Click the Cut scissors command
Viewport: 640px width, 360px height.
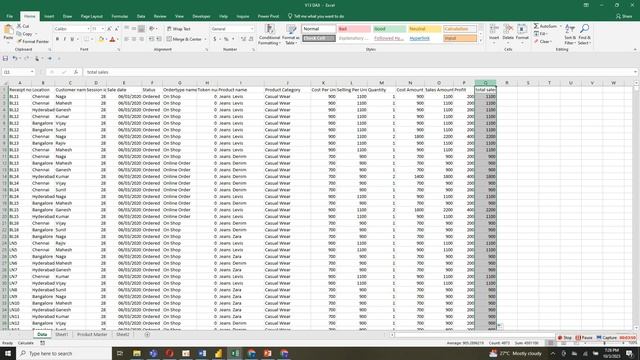23,26
